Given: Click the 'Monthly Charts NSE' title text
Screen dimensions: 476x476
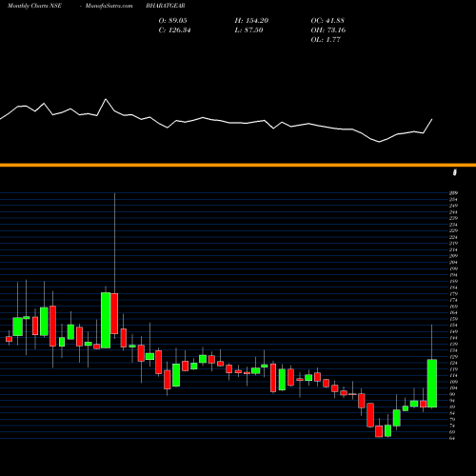Looking at the screenshot, I should [34, 6].
